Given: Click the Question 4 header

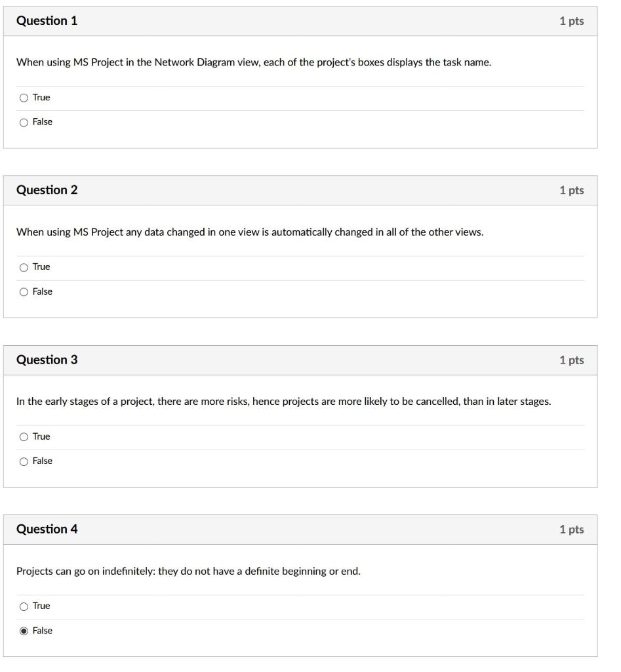Looking at the screenshot, I should (x=47, y=529).
